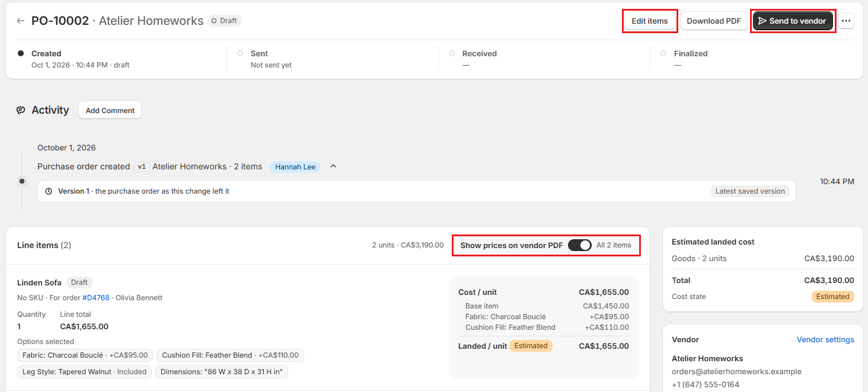
Task: Click the v1 version tag
Action: (142, 167)
